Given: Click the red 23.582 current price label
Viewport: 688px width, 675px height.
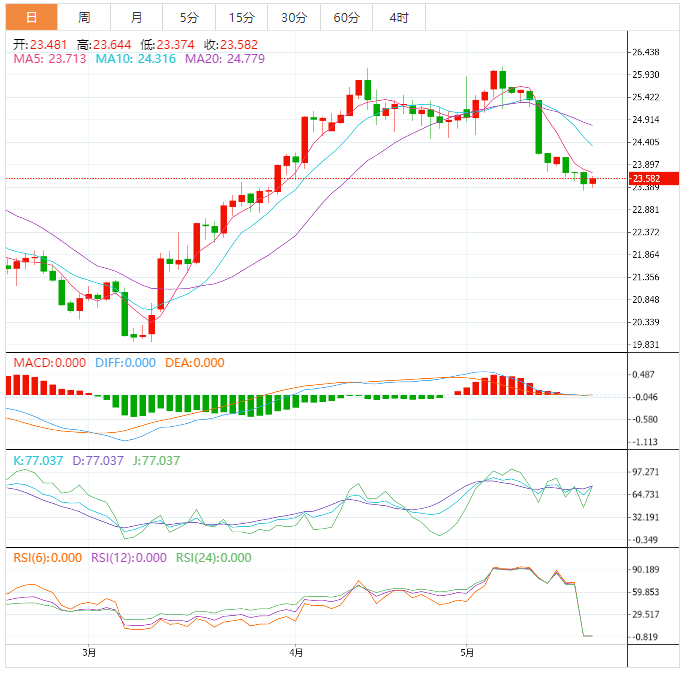Looking at the screenshot, I should coord(654,179).
